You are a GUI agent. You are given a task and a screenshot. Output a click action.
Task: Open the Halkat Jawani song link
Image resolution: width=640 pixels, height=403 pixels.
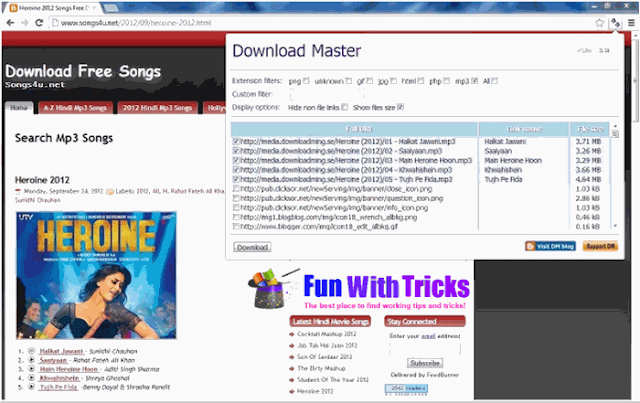point(61,351)
